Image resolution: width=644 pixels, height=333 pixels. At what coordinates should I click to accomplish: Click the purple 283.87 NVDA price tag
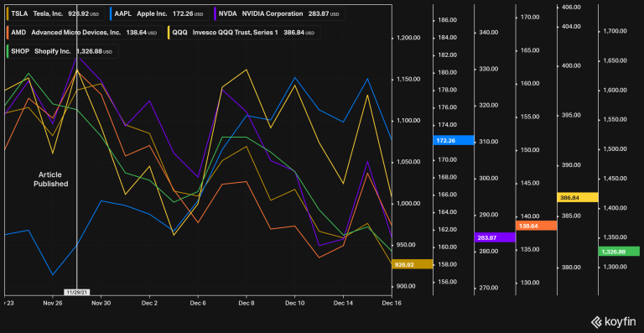click(x=495, y=237)
